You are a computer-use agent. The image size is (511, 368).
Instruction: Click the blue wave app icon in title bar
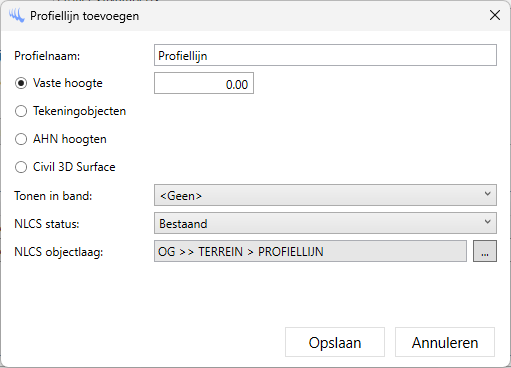click(x=17, y=16)
